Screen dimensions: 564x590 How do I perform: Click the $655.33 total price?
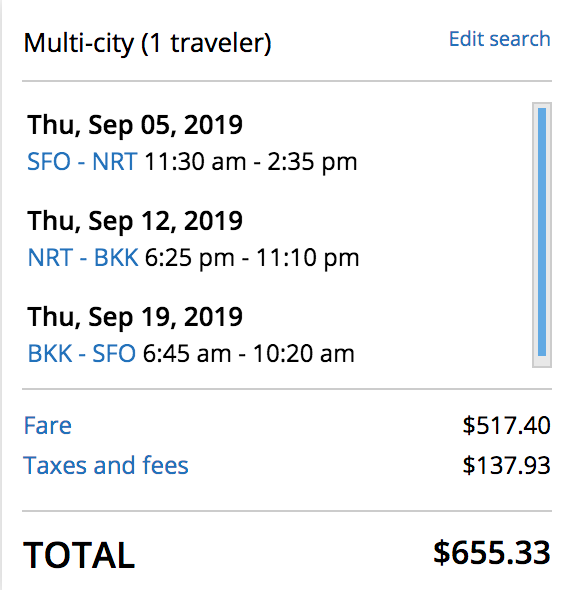coord(492,553)
